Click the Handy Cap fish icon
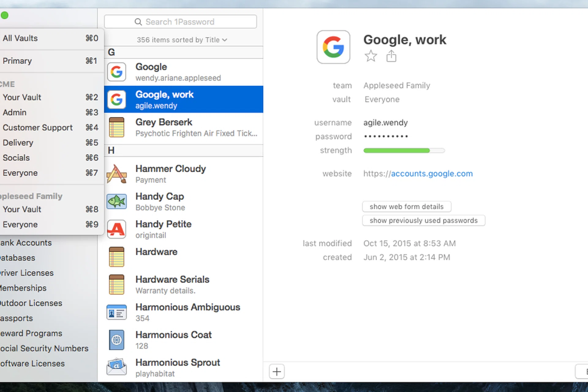Viewport: 588px width, 392px height. (117, 201)
